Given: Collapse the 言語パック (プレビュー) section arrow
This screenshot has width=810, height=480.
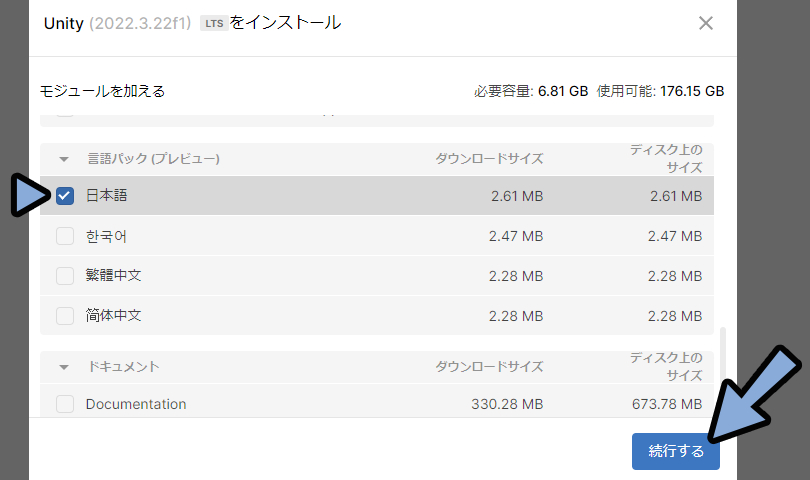Looking at the screenshot, I should click(64, 159).
